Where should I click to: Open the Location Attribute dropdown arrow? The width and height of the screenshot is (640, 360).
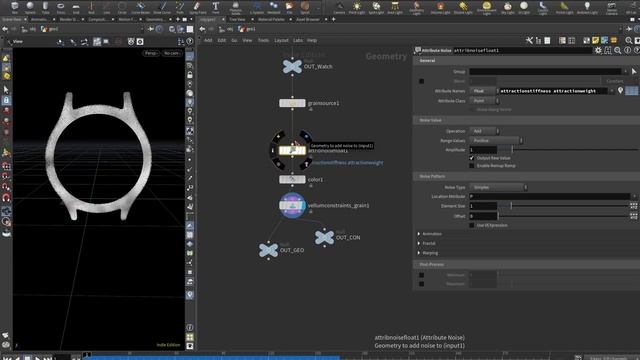pyautogui.click(x=634, y=196)
